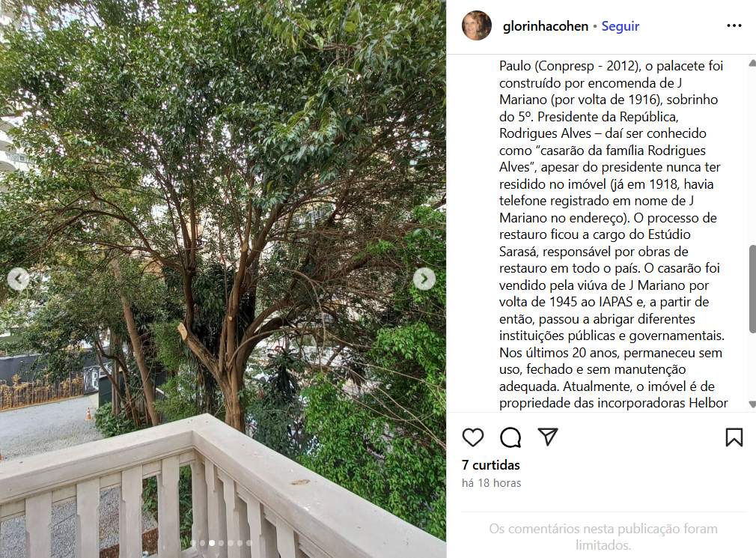Viewport: 756px width, 558px height.
Task: Click the caption scrollbar down arrow
Action: (752, 404)
